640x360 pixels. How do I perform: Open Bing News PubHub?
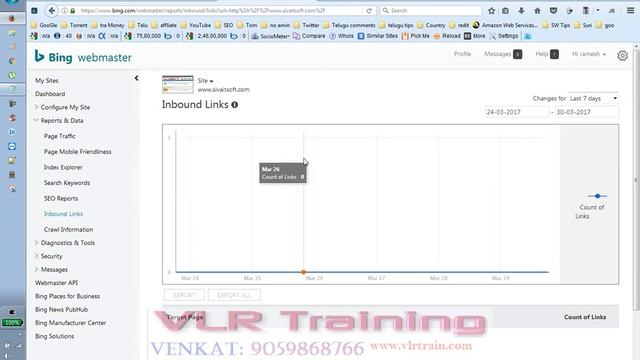click(61, 310)
